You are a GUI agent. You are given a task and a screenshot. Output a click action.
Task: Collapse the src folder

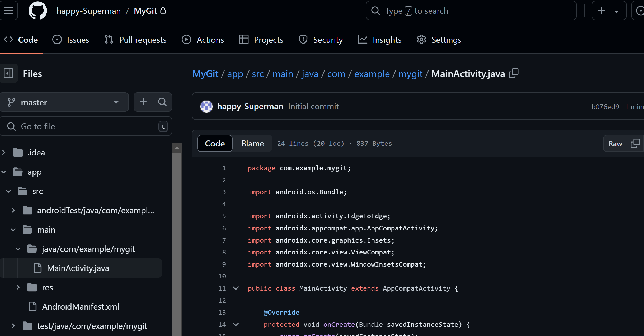(x=8, y=191)
